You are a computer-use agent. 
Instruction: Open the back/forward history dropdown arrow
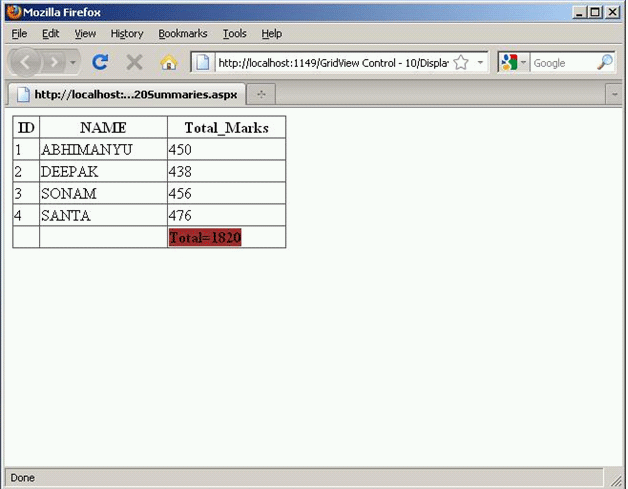72,62
